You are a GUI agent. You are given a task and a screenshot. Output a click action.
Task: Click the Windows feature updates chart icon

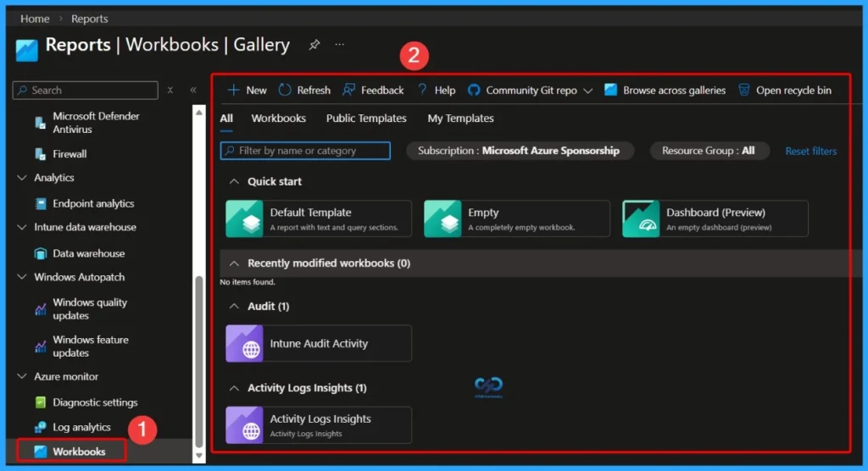tap(41, 346)
